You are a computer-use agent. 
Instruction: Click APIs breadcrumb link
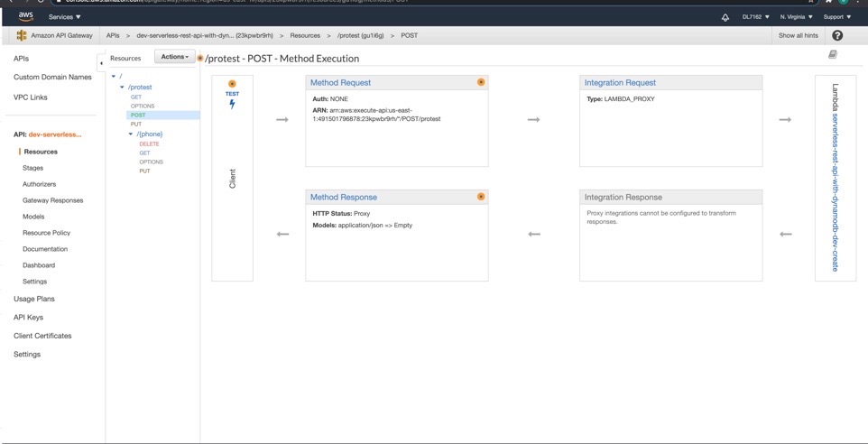coord(113,35)
